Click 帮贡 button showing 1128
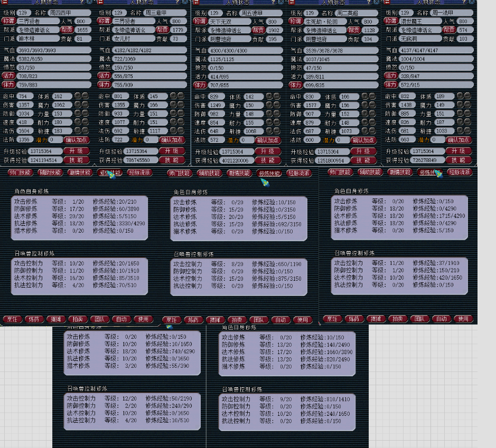The image size is (496, 448). point(354,30)
